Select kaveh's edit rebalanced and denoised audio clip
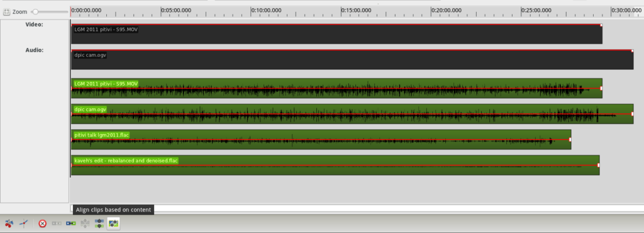Image resolution: width=644 pixels, height=233 pixels. click(x=335, y=165)
